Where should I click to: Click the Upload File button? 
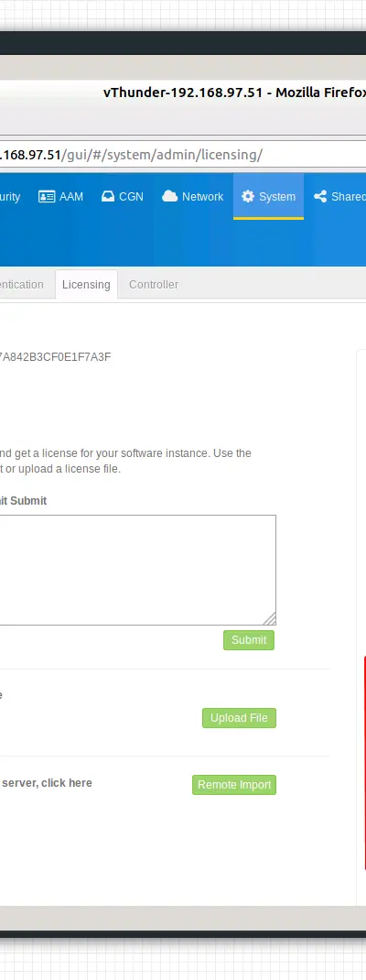click(x=239, y=717)
